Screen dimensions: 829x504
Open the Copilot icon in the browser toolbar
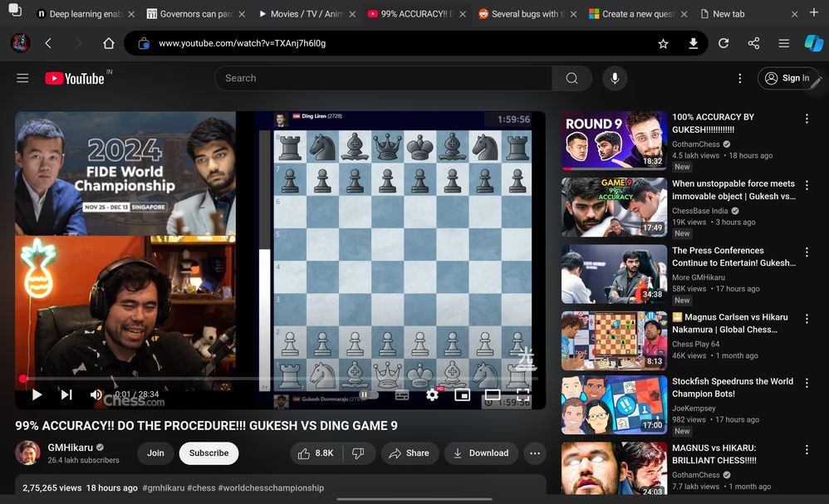[814, 43]
